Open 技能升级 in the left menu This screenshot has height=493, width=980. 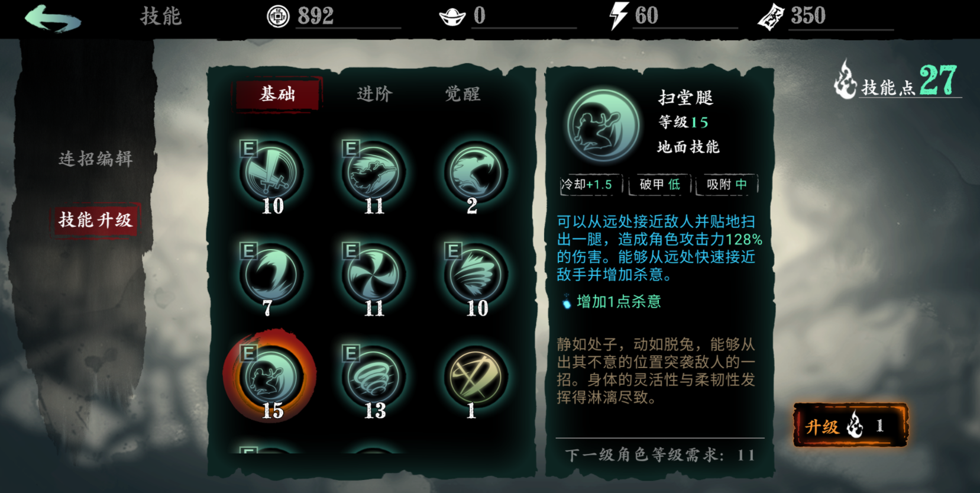click(95, 220)
